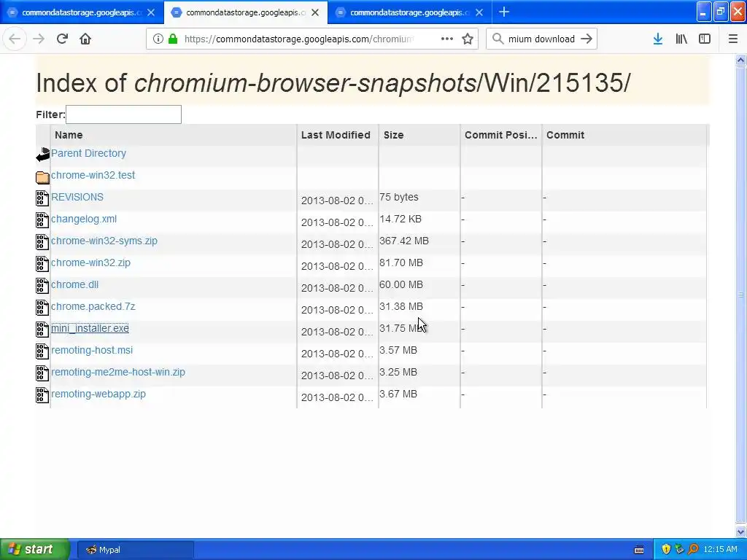The width and height of the screenshot is (747, 560).
Task: Go forward to the next page
Action: (39, 39)
